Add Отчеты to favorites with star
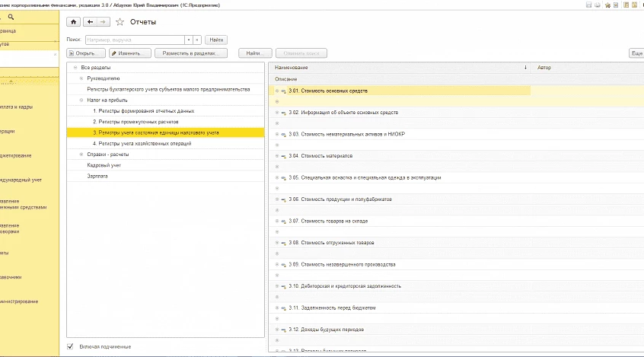This screenshot has width=644, height=357. [120, 22]
